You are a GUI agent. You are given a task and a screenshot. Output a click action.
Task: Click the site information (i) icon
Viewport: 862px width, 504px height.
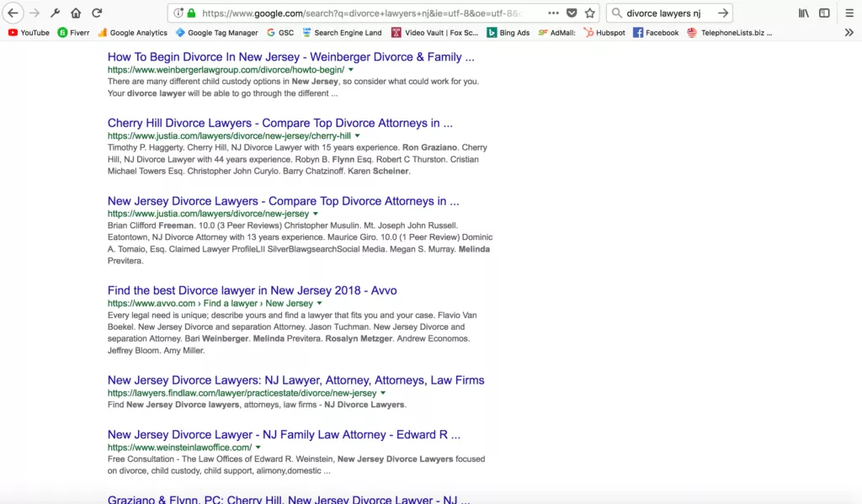tap(178, 13)
